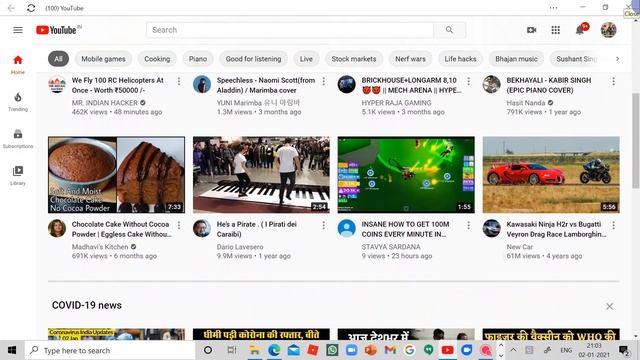Dismiss the COVID-19 news section

tap(609, 306)
